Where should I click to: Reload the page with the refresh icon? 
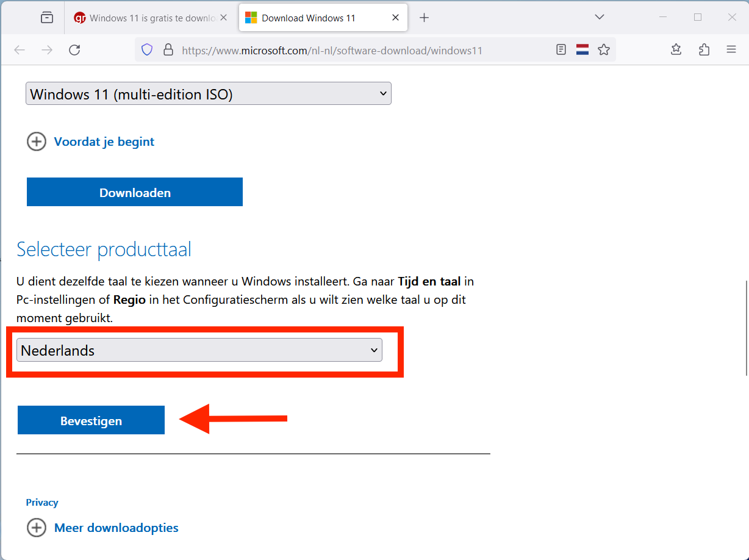point(74,50)
